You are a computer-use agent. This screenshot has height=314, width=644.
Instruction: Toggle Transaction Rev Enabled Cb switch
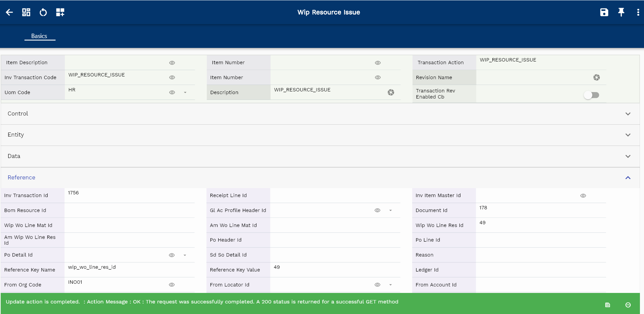[x=591, y=95]
